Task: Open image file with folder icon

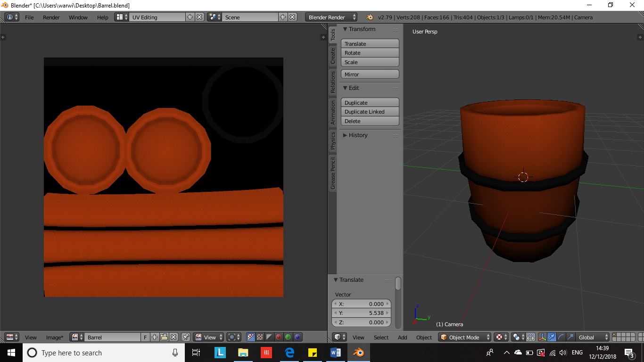Action: tap(164, 337)
